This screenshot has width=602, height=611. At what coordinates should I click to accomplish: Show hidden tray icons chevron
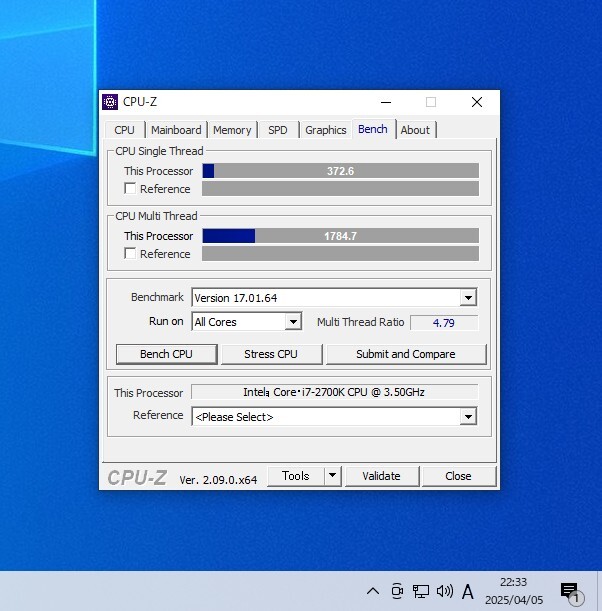(373, 591)
